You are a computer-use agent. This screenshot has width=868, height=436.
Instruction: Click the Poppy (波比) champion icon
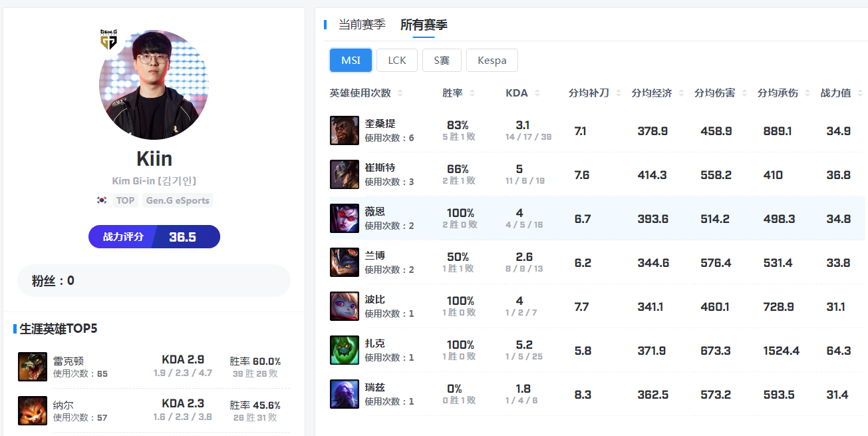(345, 306)
